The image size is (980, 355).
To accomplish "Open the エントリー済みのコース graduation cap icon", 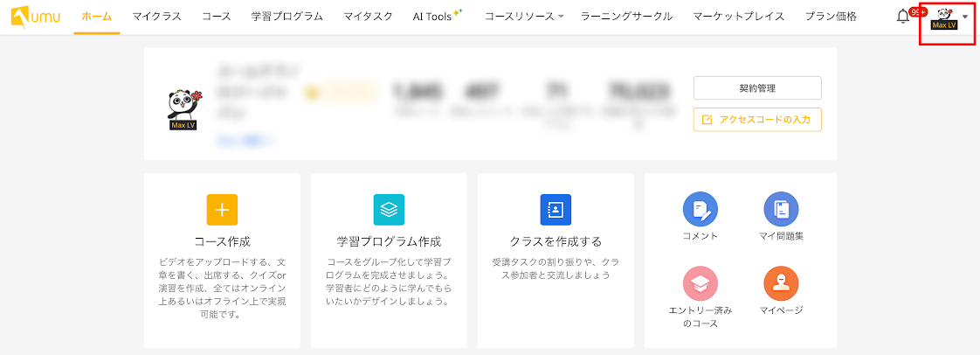I will click(x=700, y=283).
